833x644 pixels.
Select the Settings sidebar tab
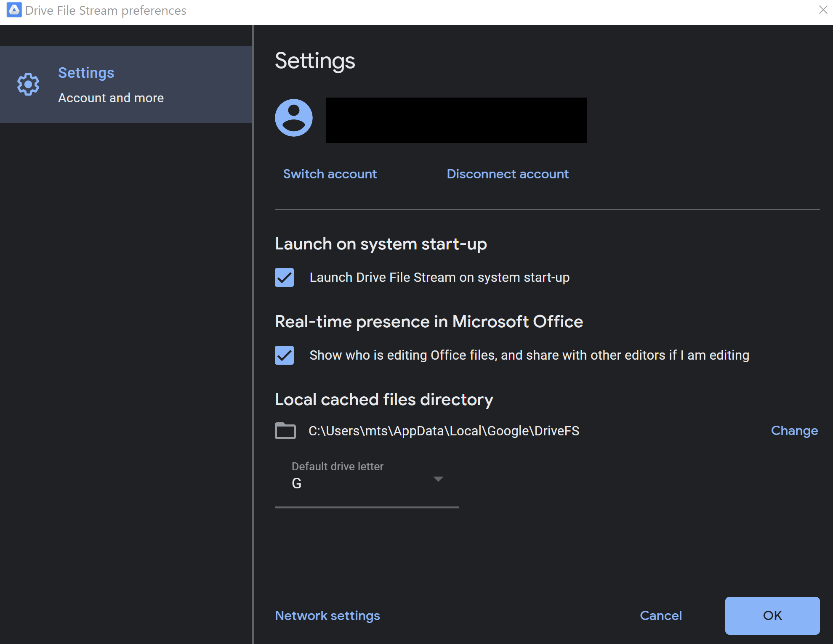[126, 85]
